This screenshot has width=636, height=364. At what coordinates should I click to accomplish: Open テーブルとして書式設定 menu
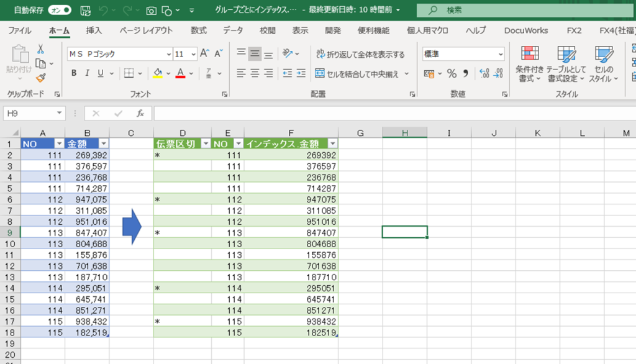click(x=566, y=64)
